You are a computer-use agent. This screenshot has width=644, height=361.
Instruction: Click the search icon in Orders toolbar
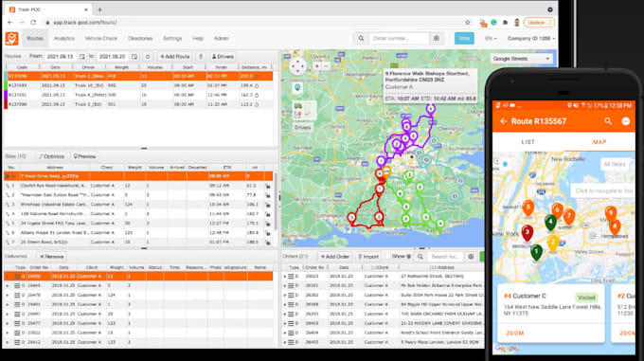[x=420, y=257]
